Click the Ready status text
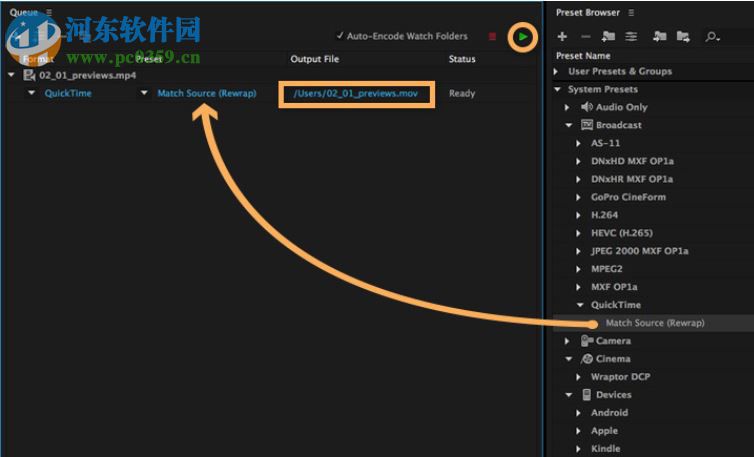This screenshot has height=457, width=754. pyautogui.click(x=462, y=93)
